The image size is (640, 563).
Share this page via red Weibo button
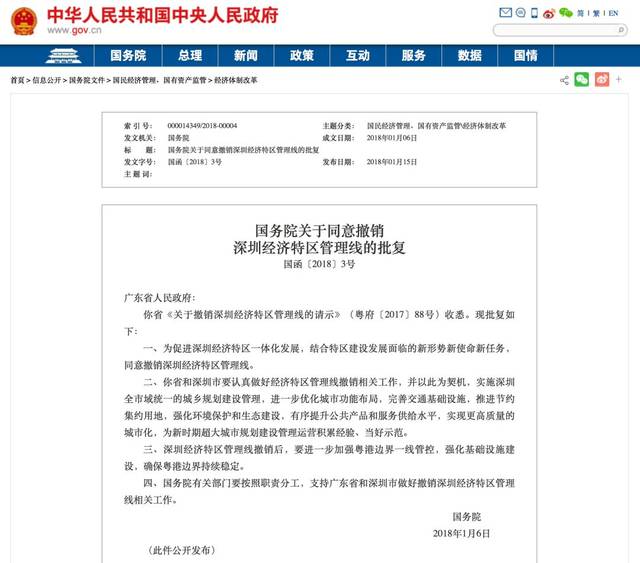tap(602, 79)
